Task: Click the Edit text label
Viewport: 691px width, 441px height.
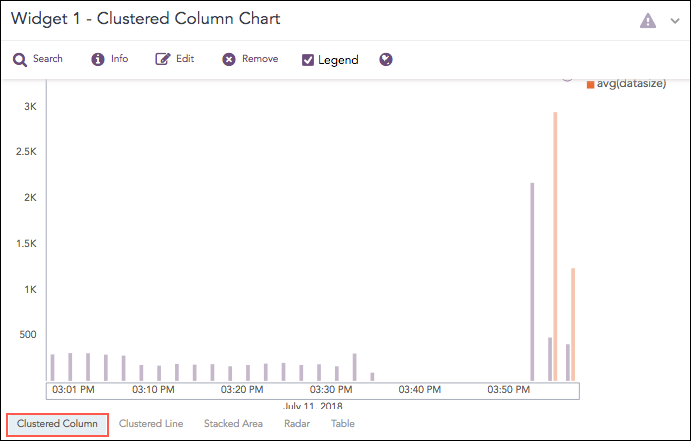Action: point(185,59)
